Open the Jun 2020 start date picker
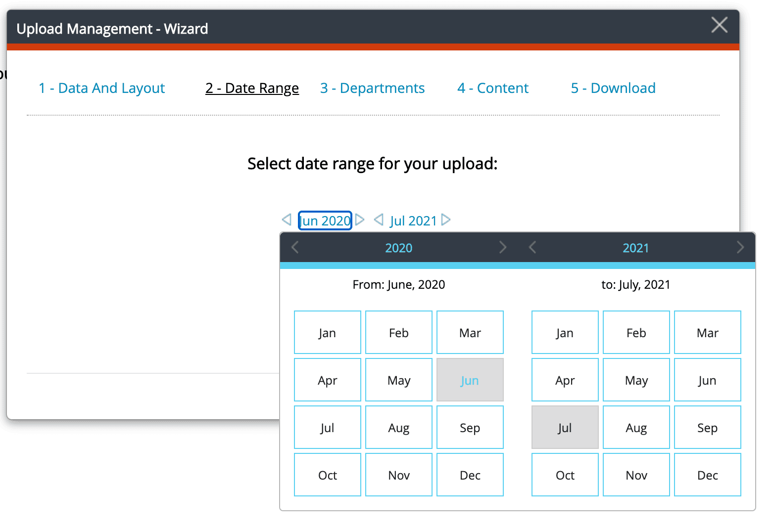 tap(325, 221)
